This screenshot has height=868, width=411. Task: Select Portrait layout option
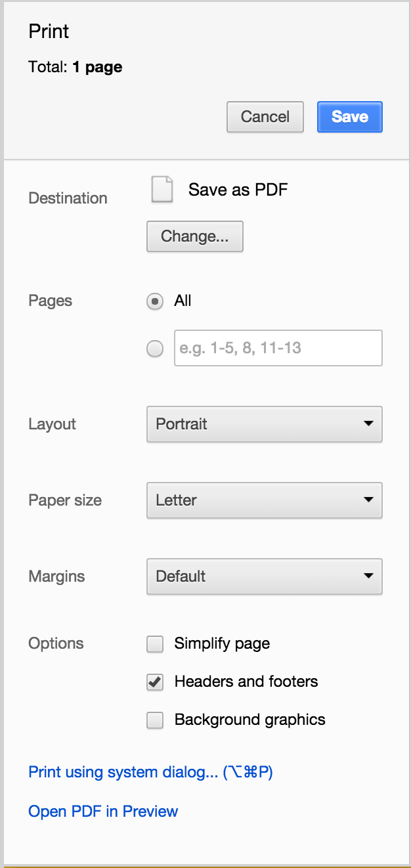pos(264,424)
